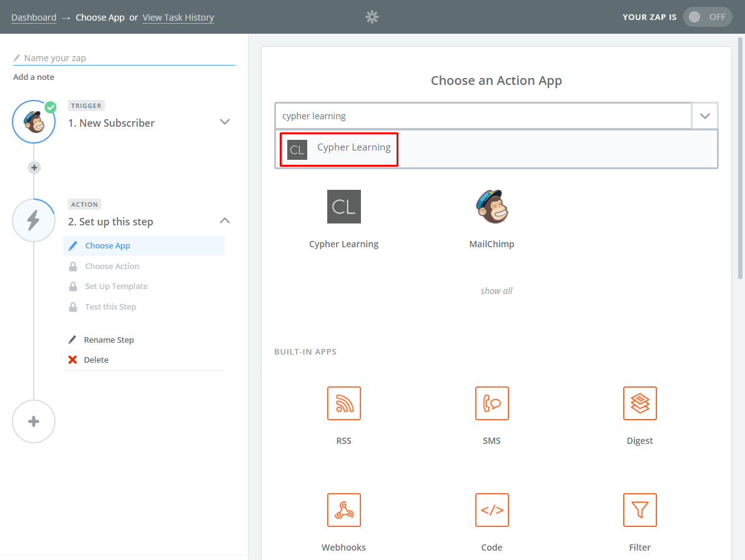Select Choose App in the sidebar
Viewport: 745px width, 560px height.
tap(144, 245)
